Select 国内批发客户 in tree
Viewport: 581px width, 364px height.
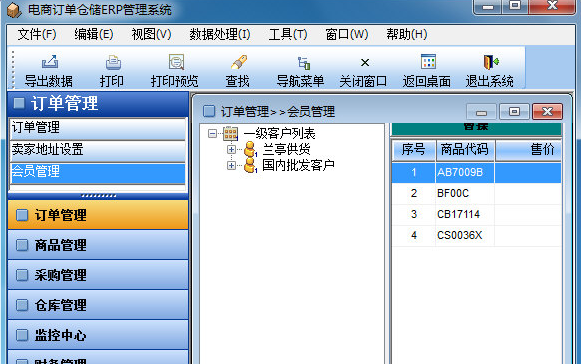click(298, 165)
